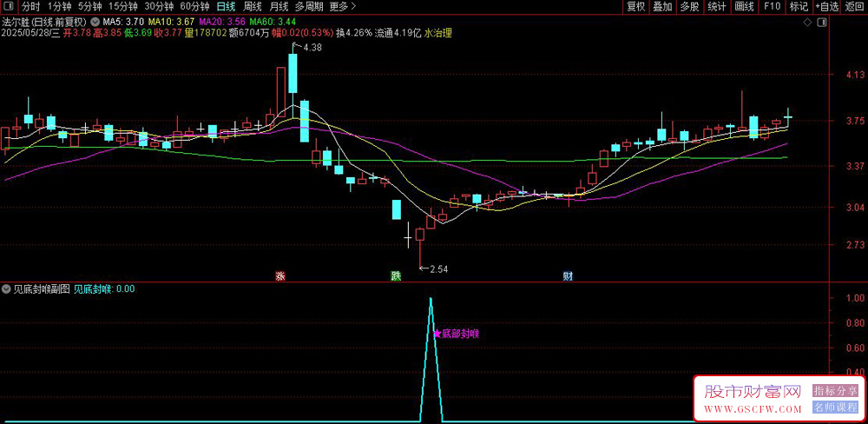This screenshot has width=868, height=424.
Task: Click the 2025/05/28/三 date text
Action: pos(30,33)
